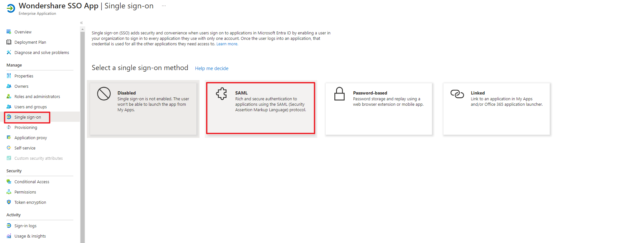Click the Token encryption shield icon

[9, 202]
